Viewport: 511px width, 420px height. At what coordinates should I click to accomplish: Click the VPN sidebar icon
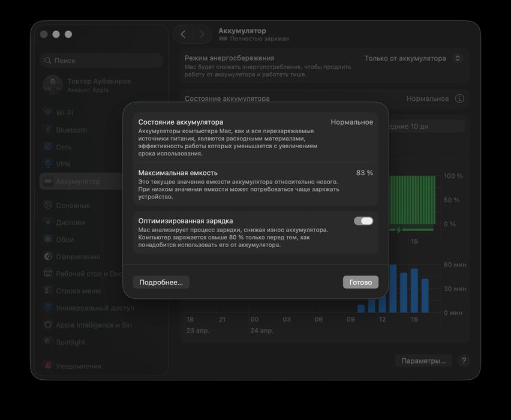point(48,164)
